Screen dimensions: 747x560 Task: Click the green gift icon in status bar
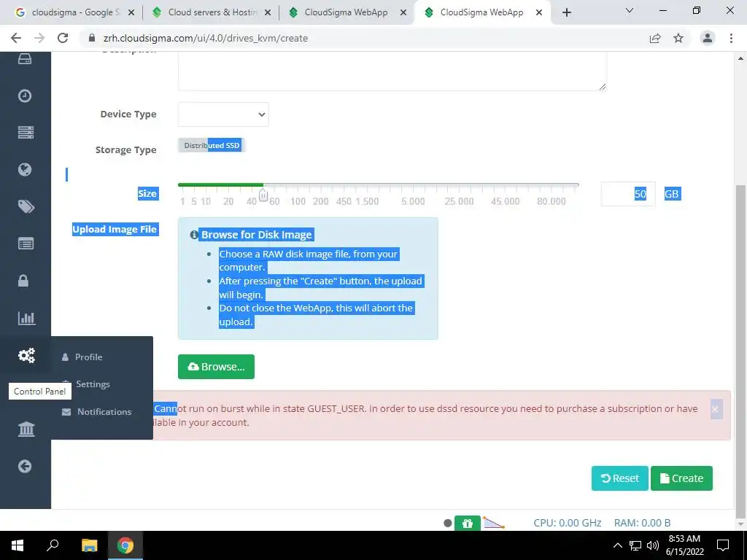468,523
